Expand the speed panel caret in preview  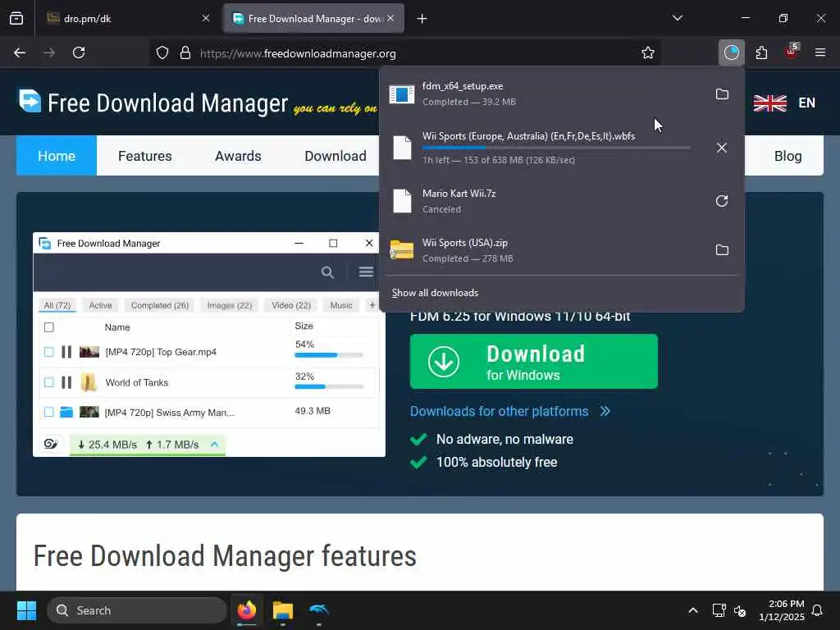tap(215, 444)
